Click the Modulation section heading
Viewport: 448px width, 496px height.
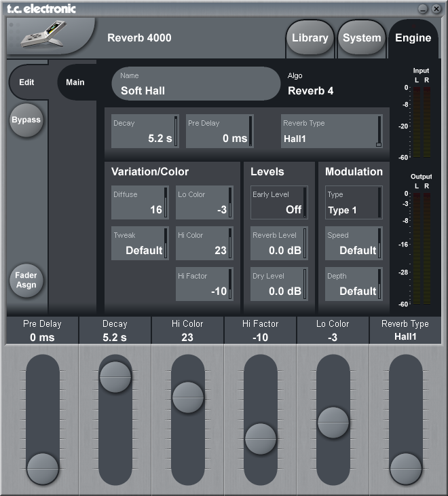pos(354,172)
